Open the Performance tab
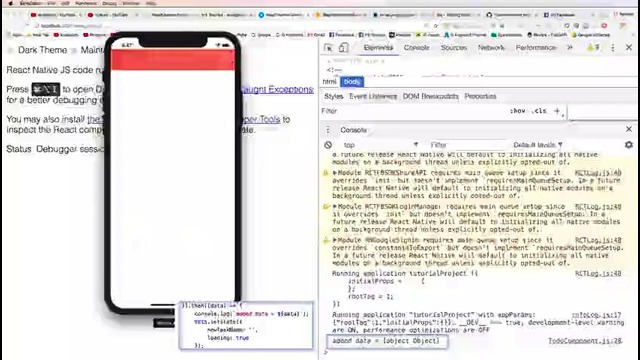640x360 pixels. click(x=536, y=48)
